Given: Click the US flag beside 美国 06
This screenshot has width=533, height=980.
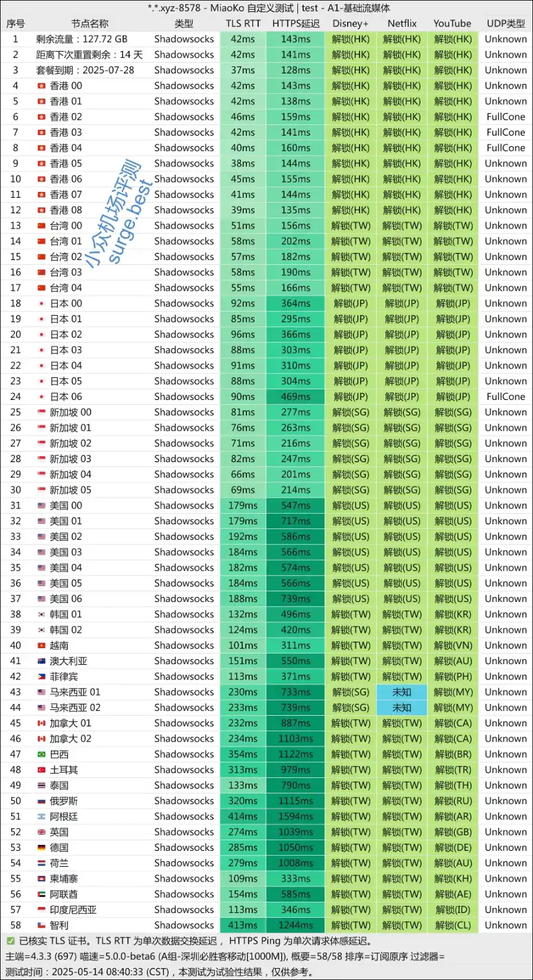Looking at the screenshot, I should pyautogui.click(x=41, y=599).
